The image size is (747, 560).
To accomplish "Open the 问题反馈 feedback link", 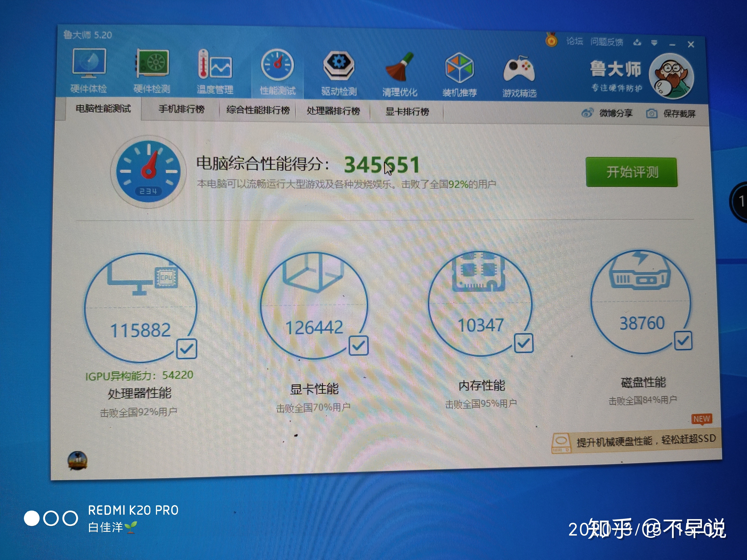I will (607, 42).
